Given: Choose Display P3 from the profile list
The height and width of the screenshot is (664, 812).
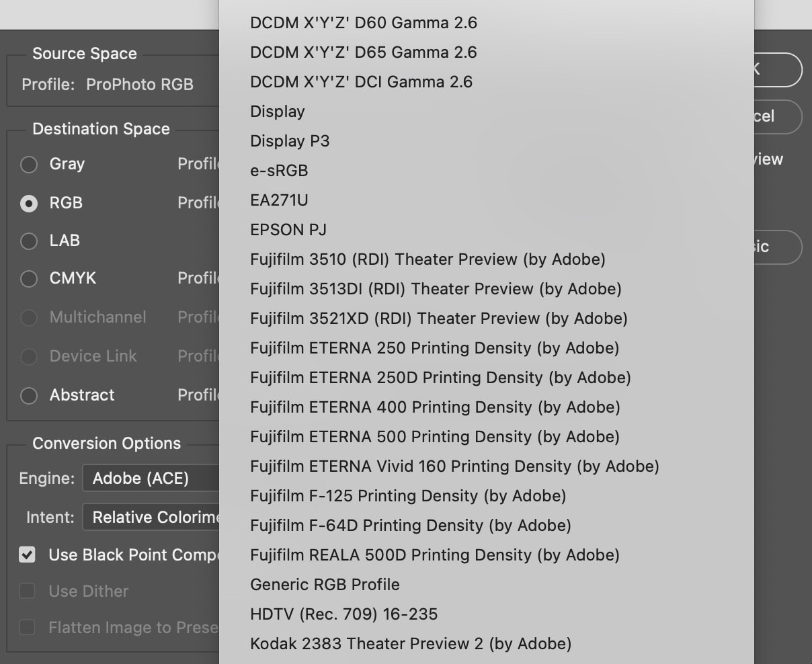Looking at the screenshot, I should tap(290, 141).
